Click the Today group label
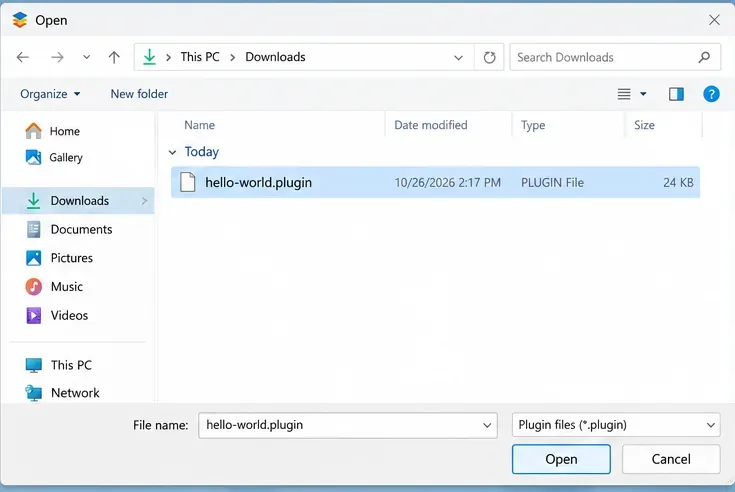Screen dimensions: 735x492 coord(202,152)
